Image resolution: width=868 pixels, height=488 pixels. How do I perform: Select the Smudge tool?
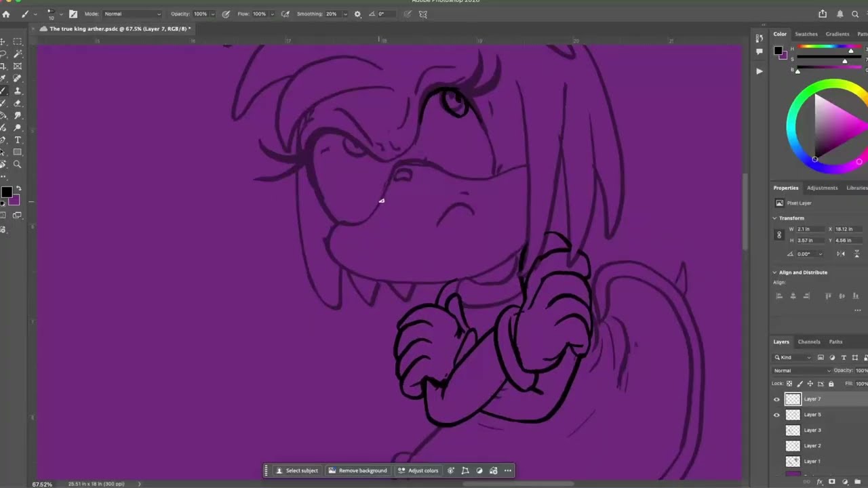[x=18, y=115]
